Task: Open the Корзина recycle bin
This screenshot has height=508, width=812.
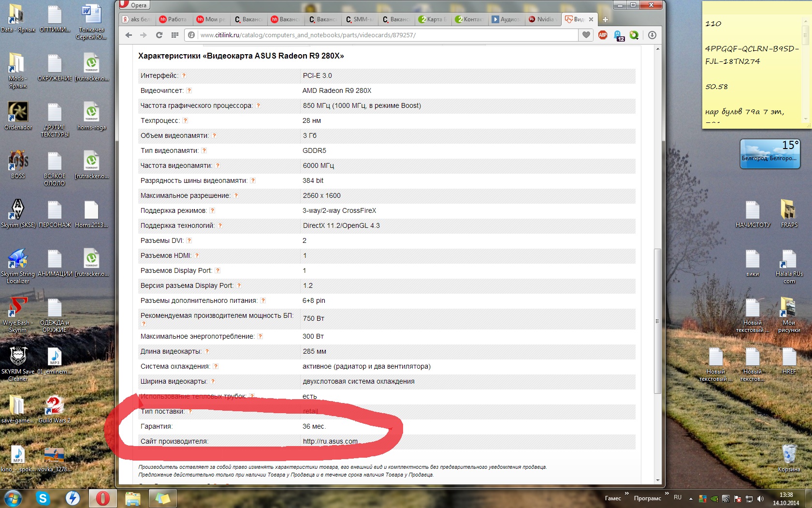Action: [789, 458]
